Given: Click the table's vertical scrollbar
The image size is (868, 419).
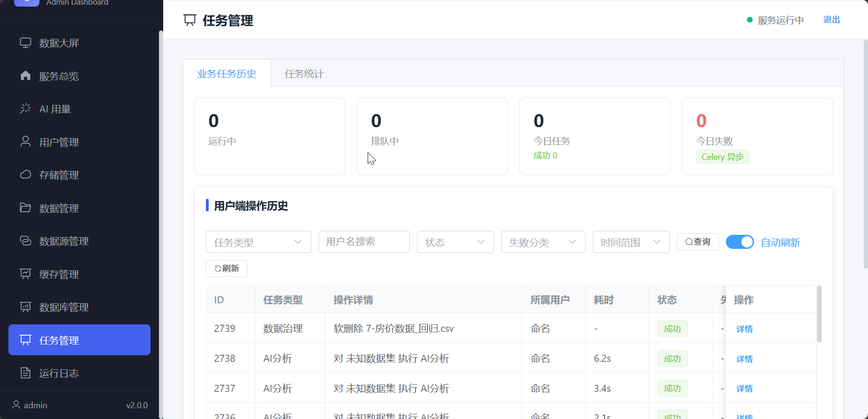Looking at the screenshot, I should (x=819, y=314).
